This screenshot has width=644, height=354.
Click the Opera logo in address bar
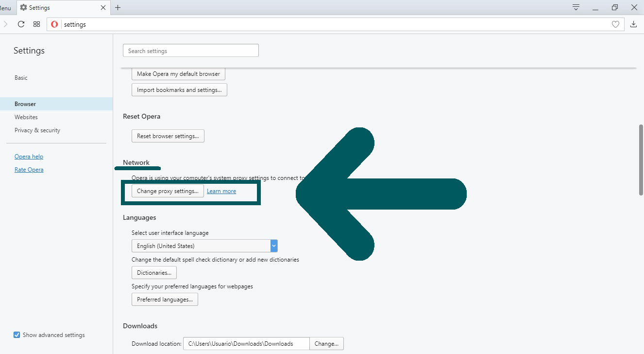[54, 24]
